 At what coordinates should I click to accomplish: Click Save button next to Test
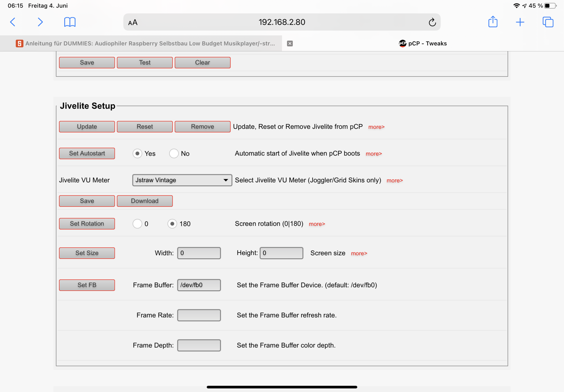click(x=87, y=63)
